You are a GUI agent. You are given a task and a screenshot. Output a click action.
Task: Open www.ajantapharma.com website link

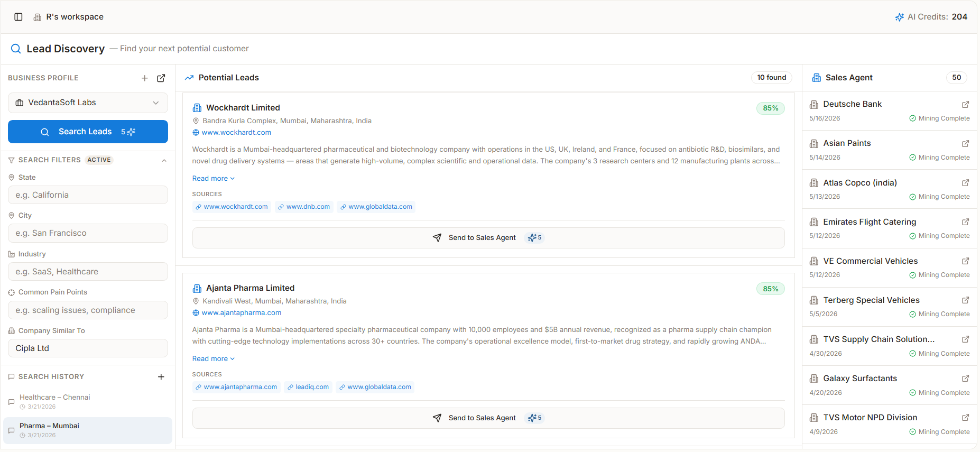point(242,313)
